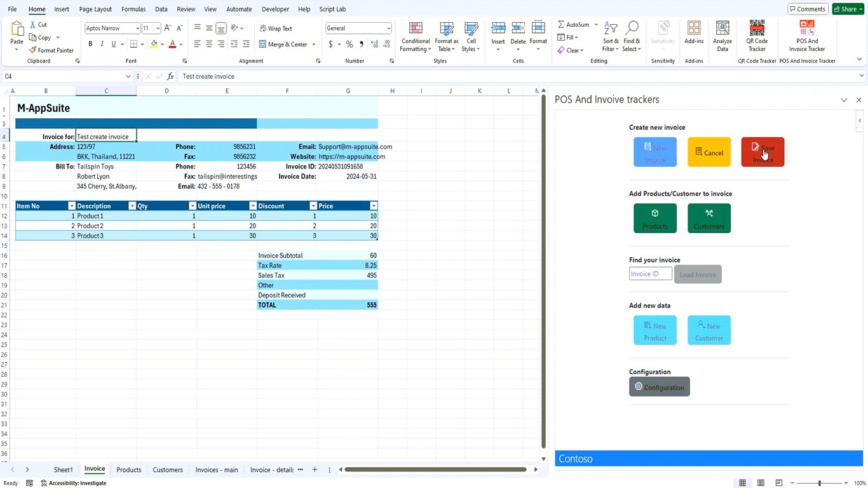Open the Format cells menu icon

[x=538, y=28]
